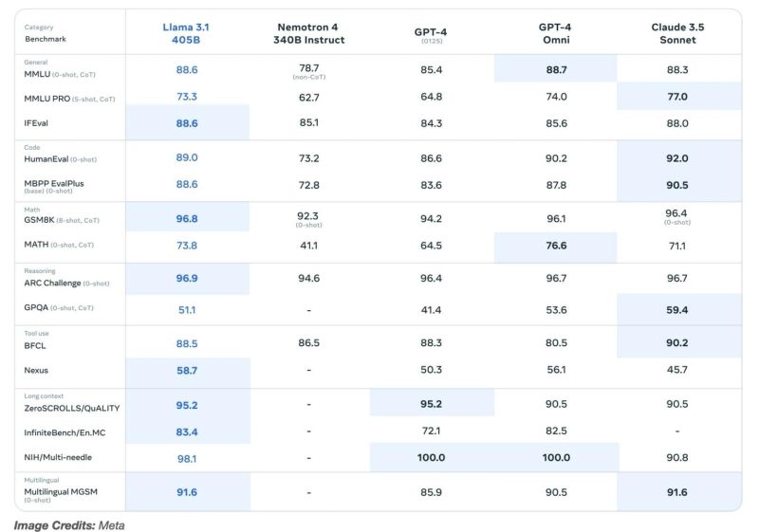Select the Nemotron 4 340B Instruct header
Image resolution: width=759 pixels, height=532 pixels.
pos(309,33)
